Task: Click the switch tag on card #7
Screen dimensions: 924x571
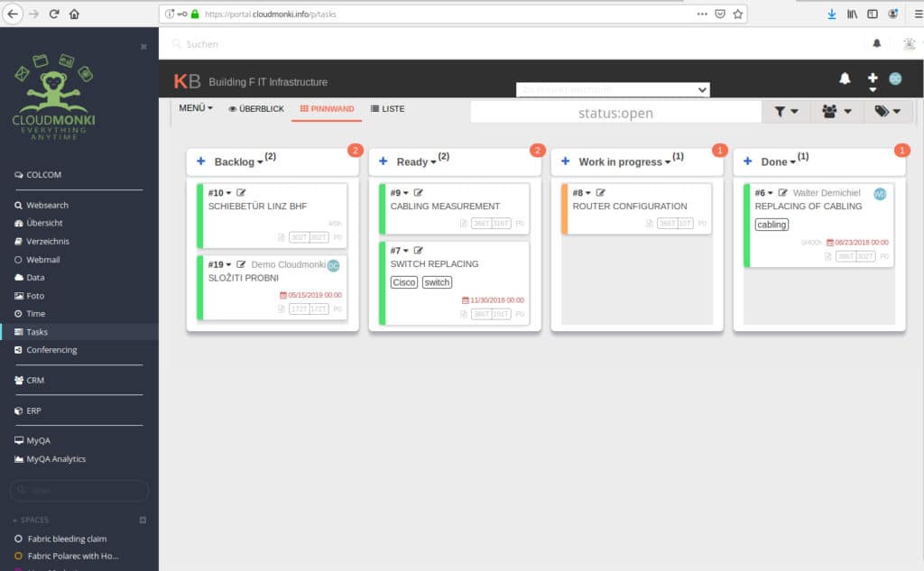Action: pos(437,282)
